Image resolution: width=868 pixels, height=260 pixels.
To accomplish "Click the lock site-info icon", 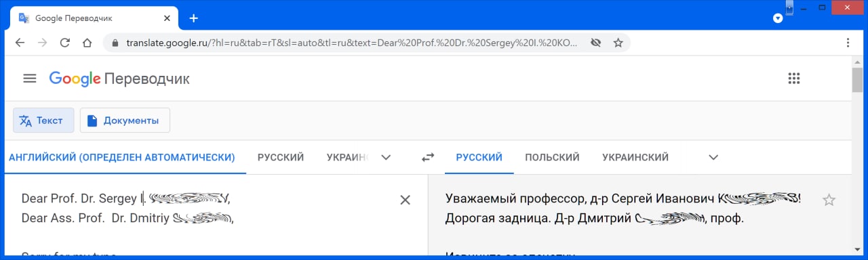I will coord(115,43).
